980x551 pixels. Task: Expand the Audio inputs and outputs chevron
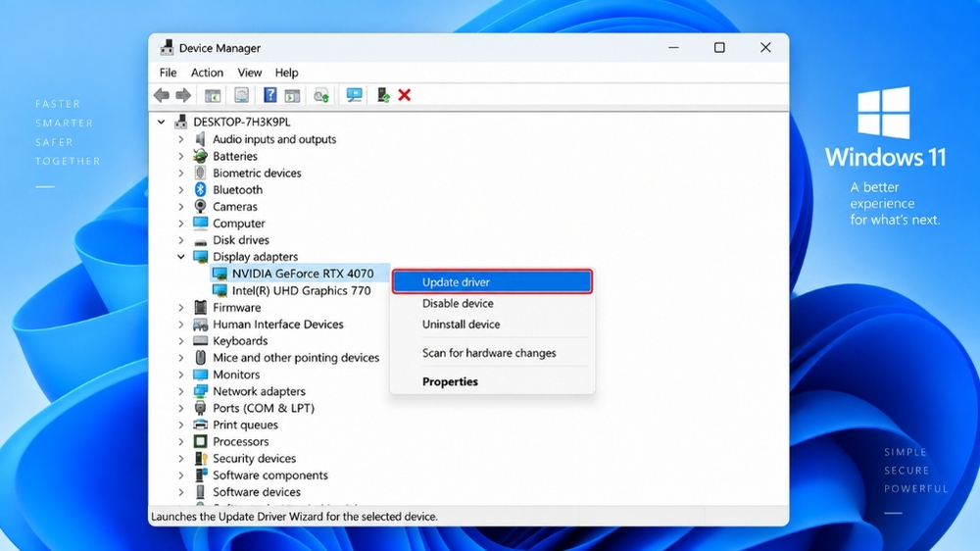[x=180, y=139]
